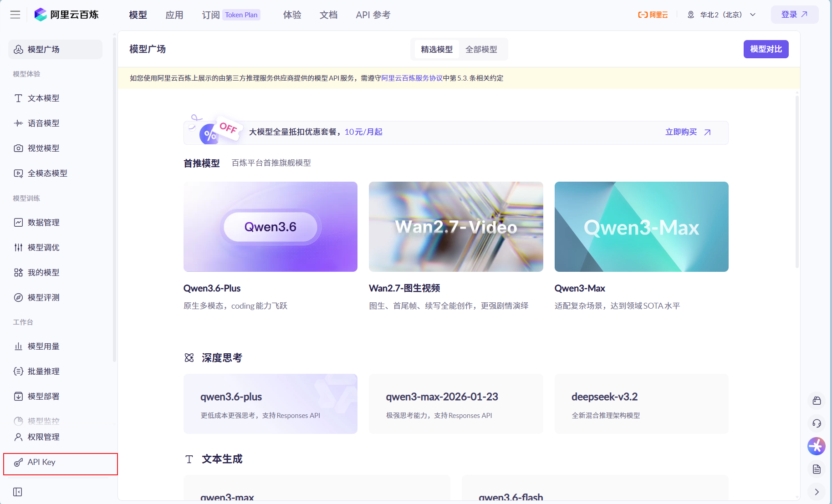Open the 文档 menu in the top bar
This screenshot has width=832, height=504.
tap(328, 15)
